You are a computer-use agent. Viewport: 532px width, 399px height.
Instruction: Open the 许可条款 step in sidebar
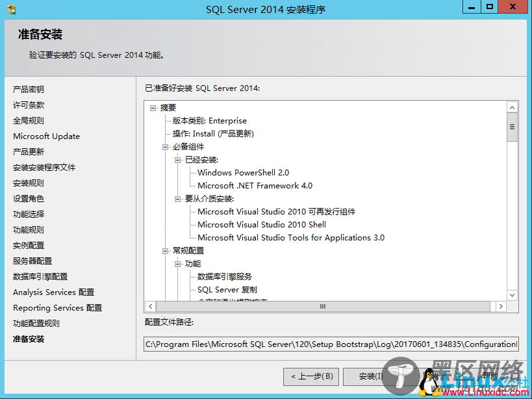pyautogui.click(x=29, y=105)
